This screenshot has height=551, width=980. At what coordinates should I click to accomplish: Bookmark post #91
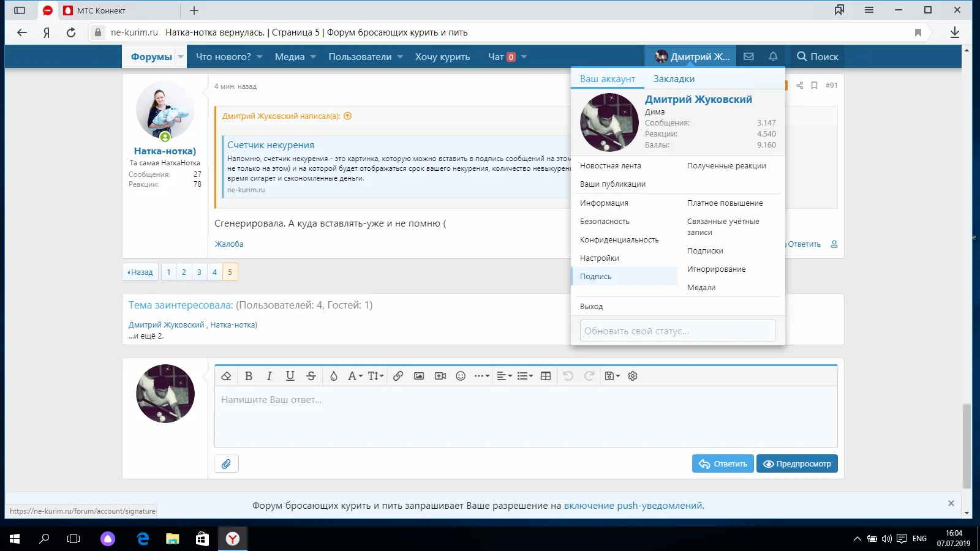tap(815, 86)
